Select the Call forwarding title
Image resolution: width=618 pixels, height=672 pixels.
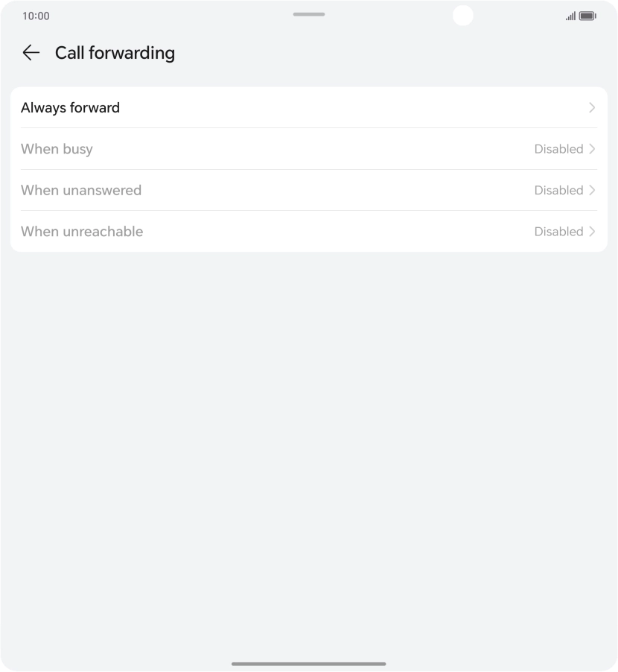115,52
